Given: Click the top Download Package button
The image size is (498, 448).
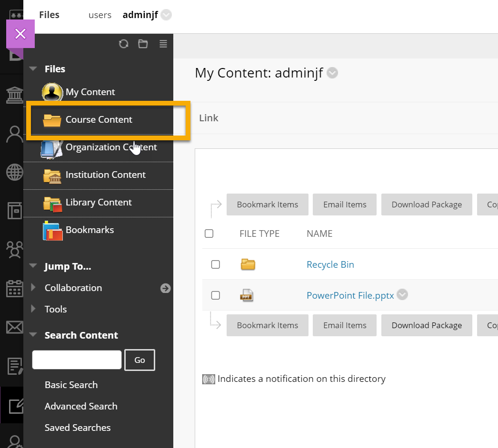Looking at the screenshot, I should click(427, 205).
